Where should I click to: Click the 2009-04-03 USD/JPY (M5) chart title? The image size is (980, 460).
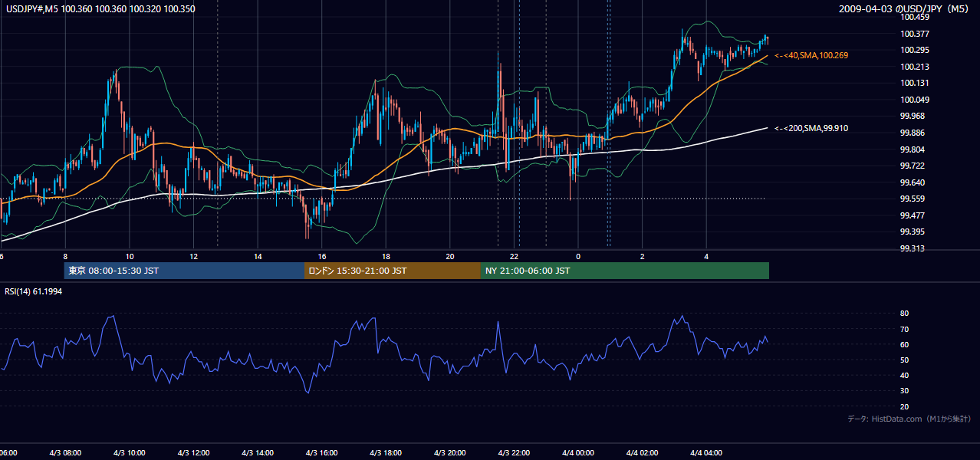(905, 9)
